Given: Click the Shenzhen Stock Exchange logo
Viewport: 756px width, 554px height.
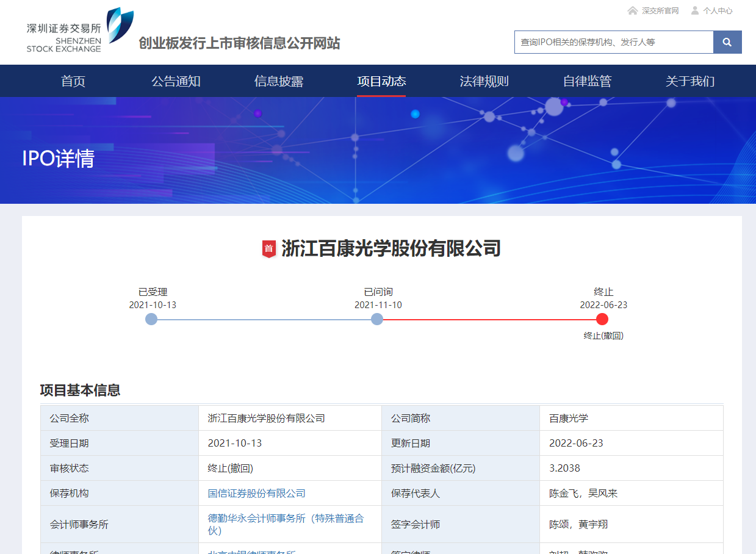Looking at the screenshot, I should point(80,30).
